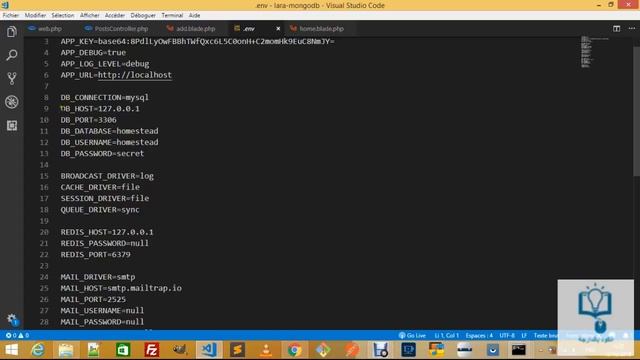Click the BROADCAST_DRIVER=log line
The width and height of the screenshot is (640, 360).
[107, 176]
